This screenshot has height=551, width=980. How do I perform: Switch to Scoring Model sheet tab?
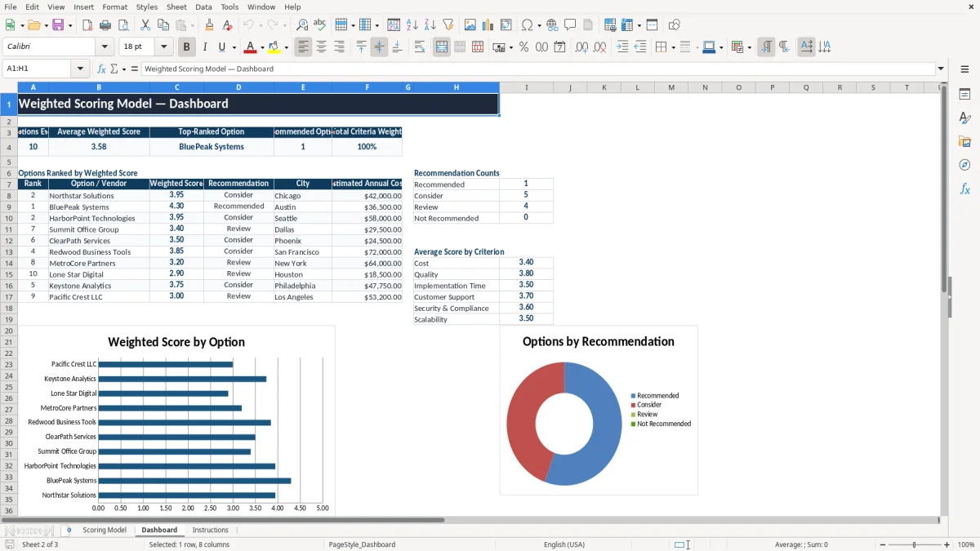tap(105, 530)
